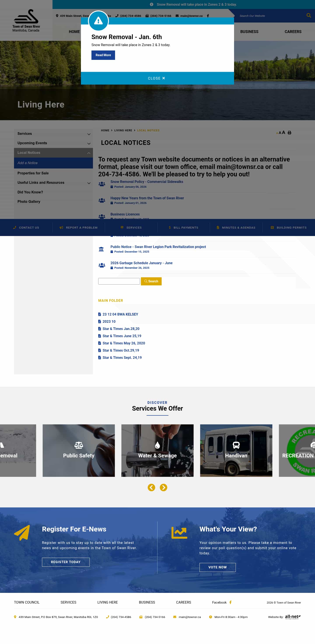315x644 pixels.
Task: Expand Useful Links and Resources menu
Action: [89, 183]
